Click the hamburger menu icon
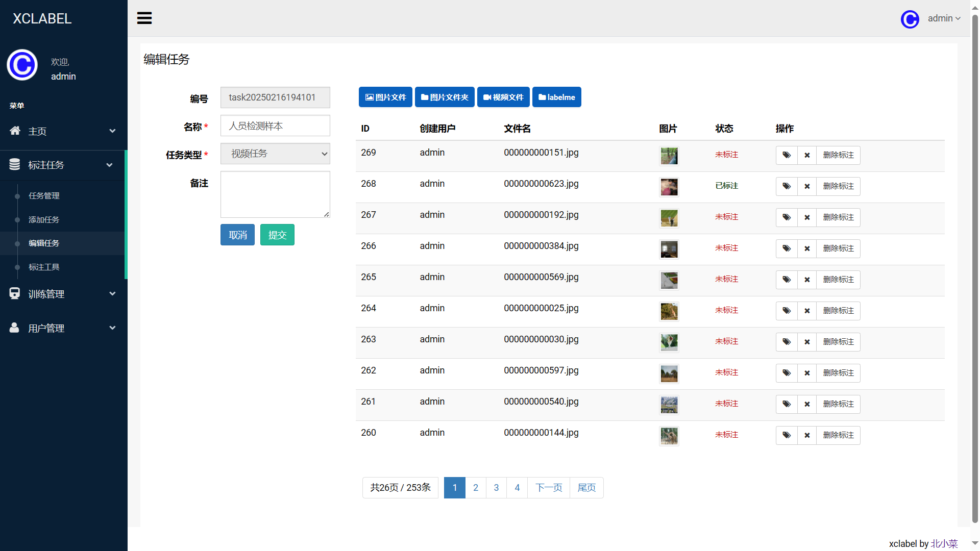980x551 pixels. point(144,18)
